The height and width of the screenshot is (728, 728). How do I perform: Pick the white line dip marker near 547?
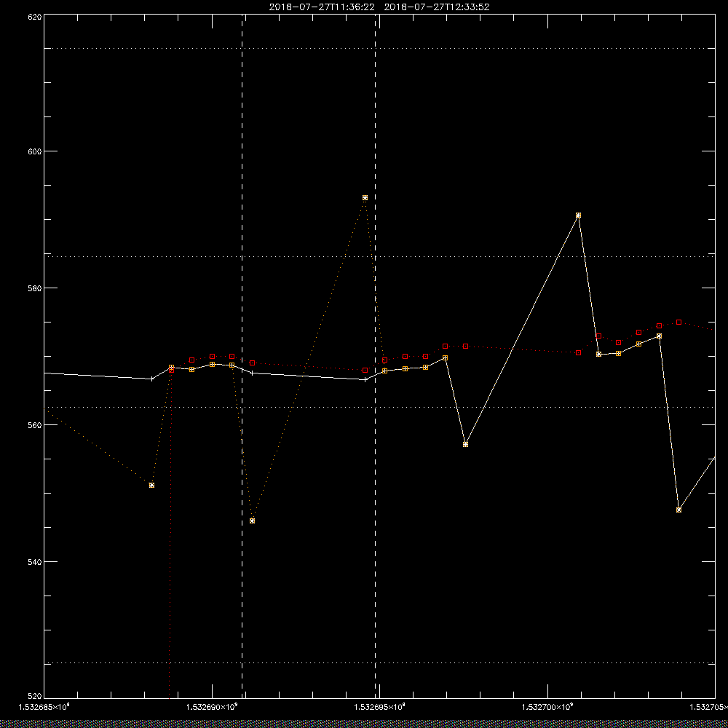pos(678,510)
